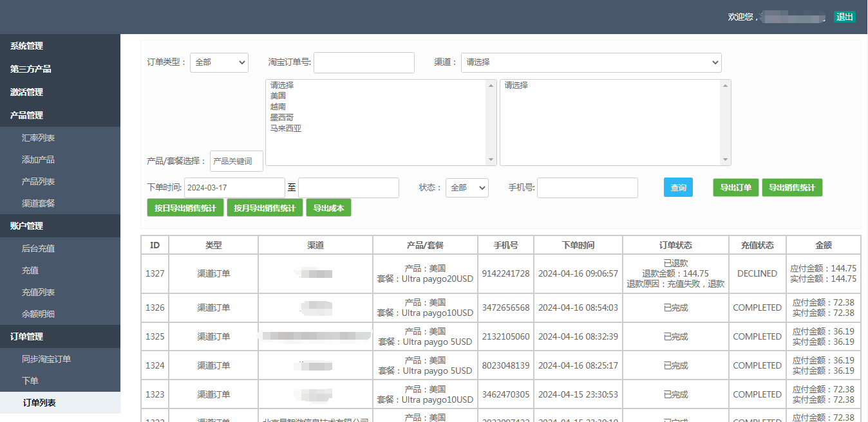Click the 查询 search button
Screen dimensions: 868x422
click(x=678, y=188)
